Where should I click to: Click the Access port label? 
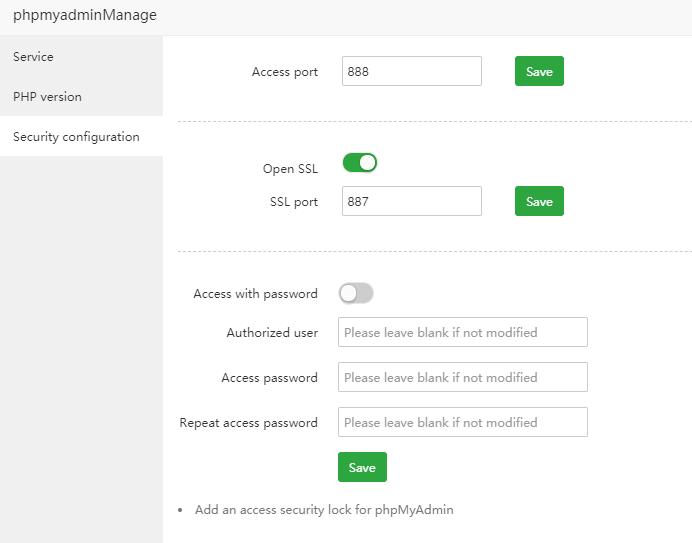(x=285, y=72)
